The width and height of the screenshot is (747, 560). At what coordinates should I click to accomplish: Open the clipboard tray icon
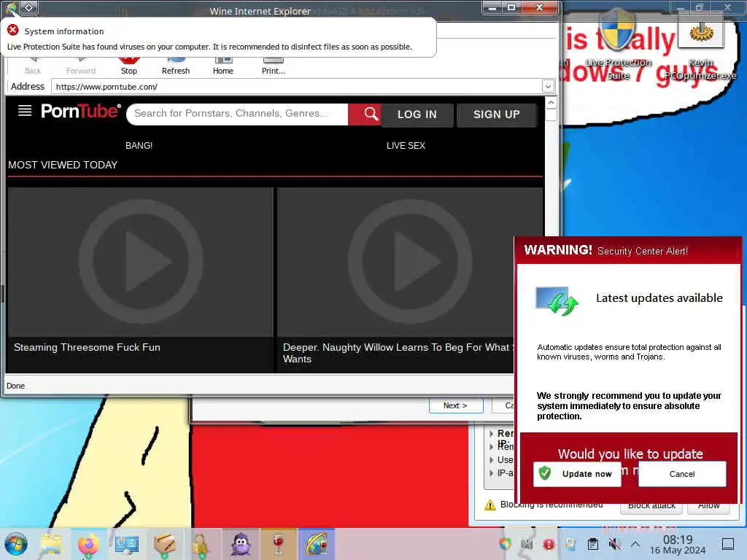click(x=592, y=544)
